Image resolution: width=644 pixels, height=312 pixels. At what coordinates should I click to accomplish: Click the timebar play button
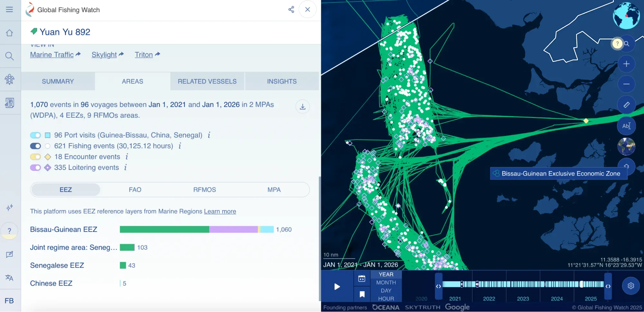[337, 287]
